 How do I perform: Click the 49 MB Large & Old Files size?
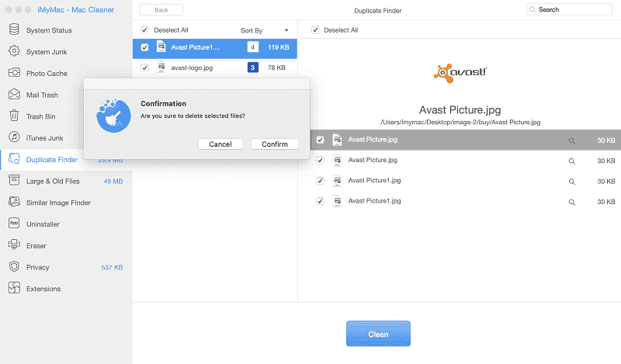click(x=113, y=182)
